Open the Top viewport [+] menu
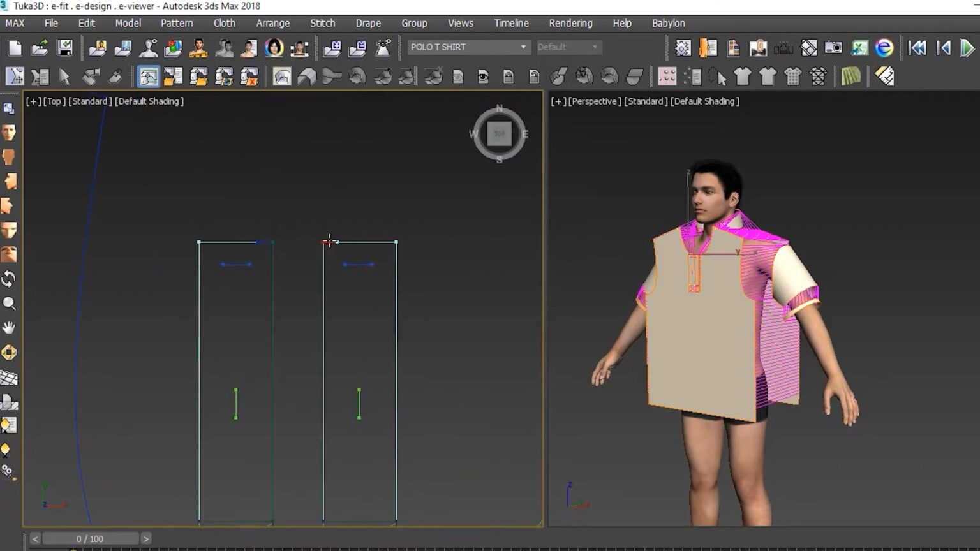This screenshot has height=551, width=980. 33,101
